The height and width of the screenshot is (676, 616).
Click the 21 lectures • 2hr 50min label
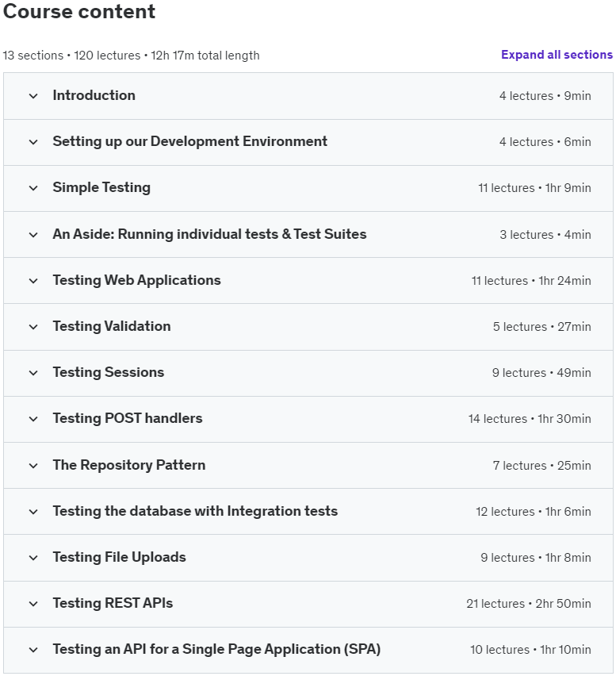click(529, 604)
